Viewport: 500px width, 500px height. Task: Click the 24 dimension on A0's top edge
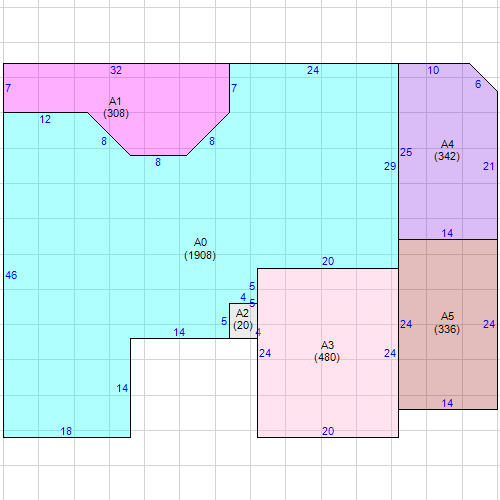pyautogui.click(x=313, y=70)
